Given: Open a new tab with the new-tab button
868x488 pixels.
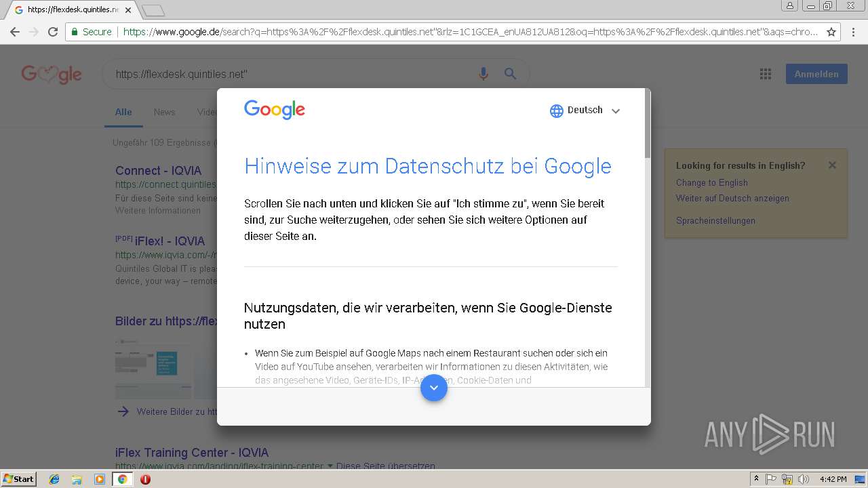Looking at the screenshot, I should point(154,10).
